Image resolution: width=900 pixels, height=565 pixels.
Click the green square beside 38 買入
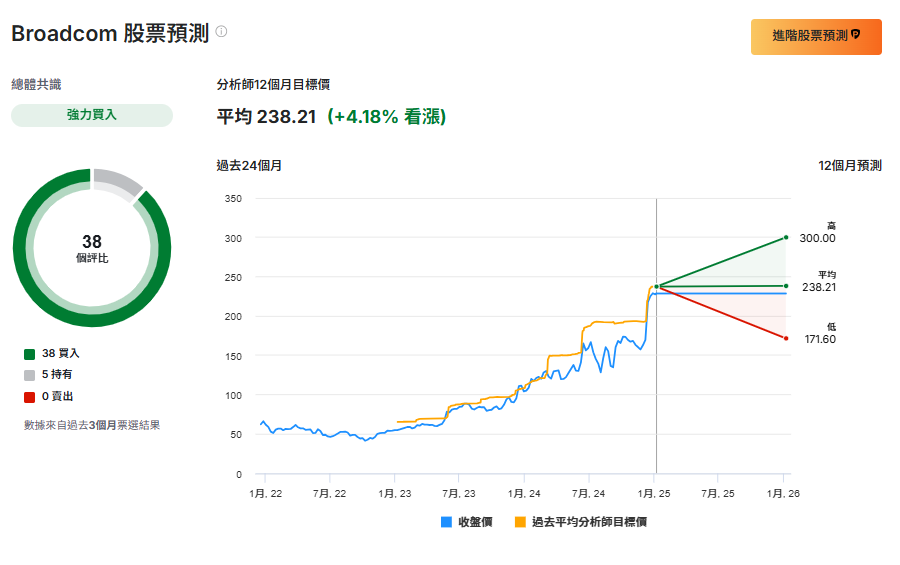[x=30, y=353]
